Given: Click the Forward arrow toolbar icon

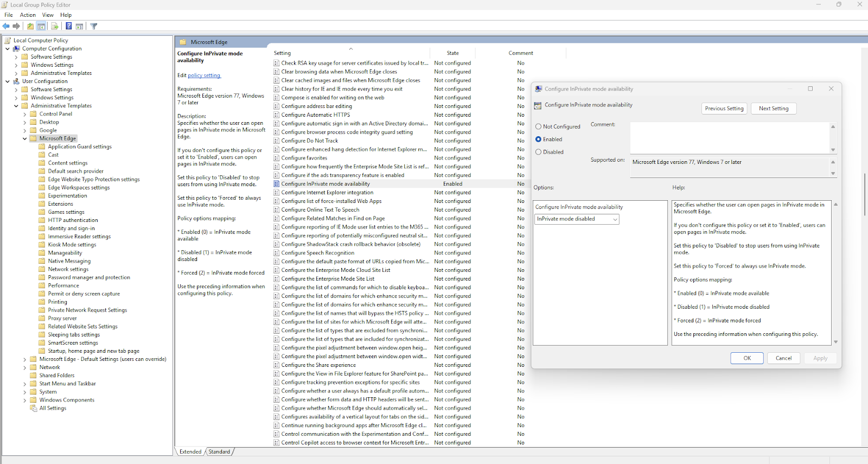Looking at the screenshot, I should [x=16, y=26].
